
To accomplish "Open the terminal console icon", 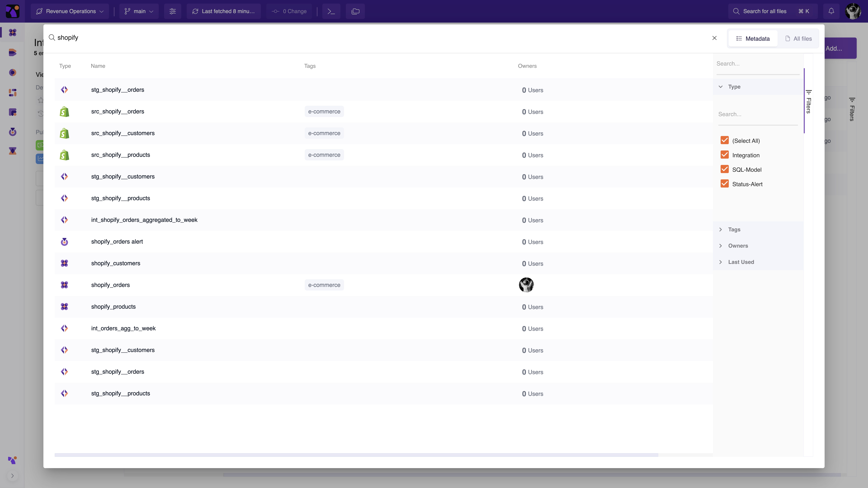I will click(331, 11).
